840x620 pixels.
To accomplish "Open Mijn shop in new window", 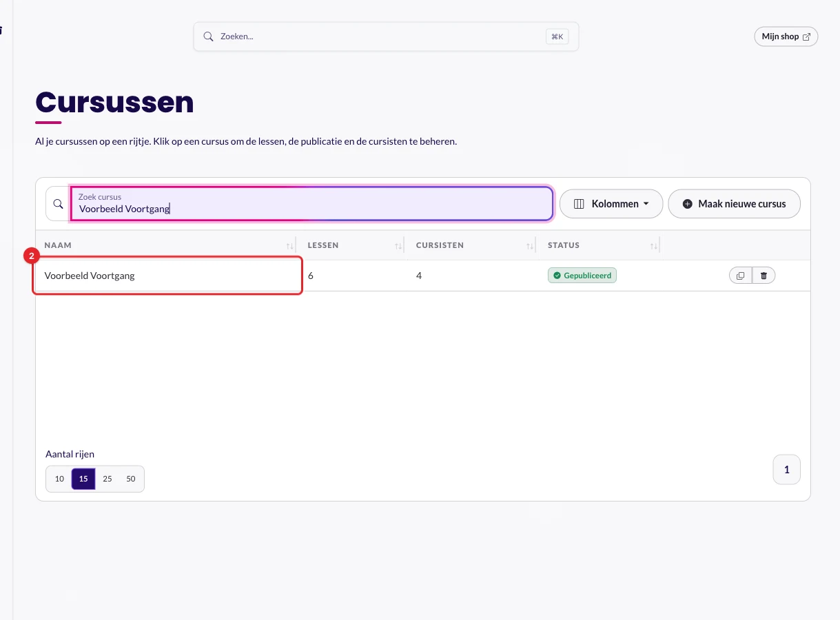I will [x=786, y=37].
